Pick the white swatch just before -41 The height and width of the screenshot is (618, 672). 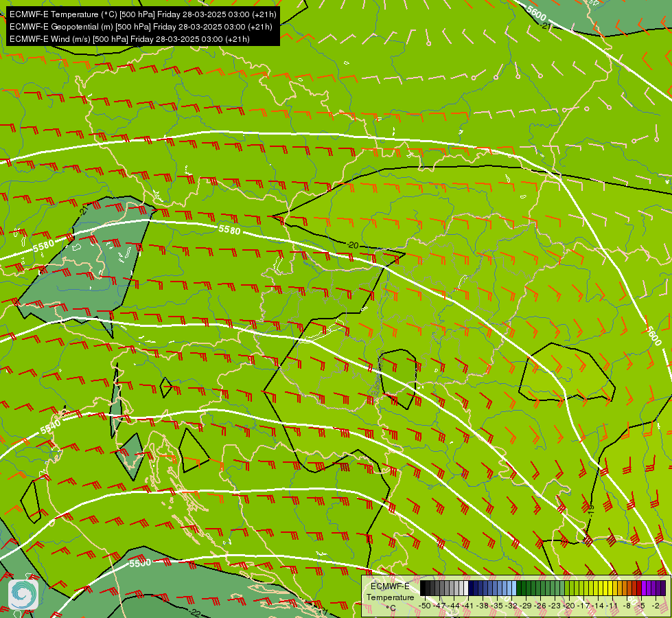tap(466, 588)
